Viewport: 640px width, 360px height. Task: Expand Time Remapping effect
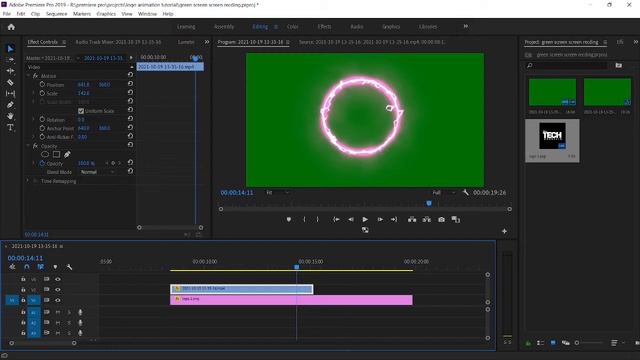point(28,180)
